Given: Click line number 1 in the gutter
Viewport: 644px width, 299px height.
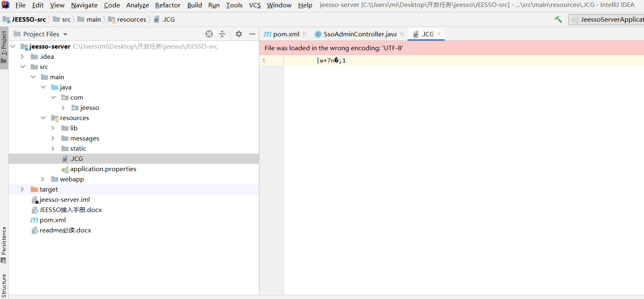Looking at the screenshot, I should tap(264, 60).
